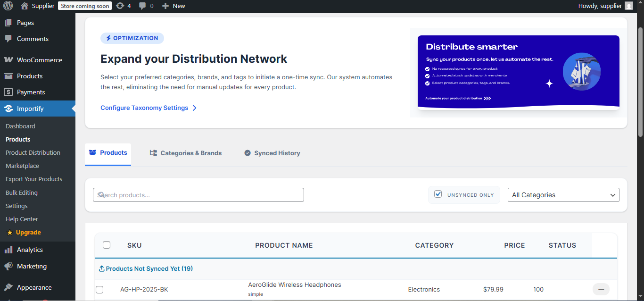Click the lightning icon in OPTIMIZATION badge

point(108,38)
